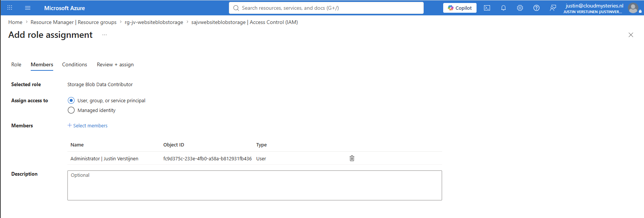
Task: Focus the search resources box
Action: [326, 8]
